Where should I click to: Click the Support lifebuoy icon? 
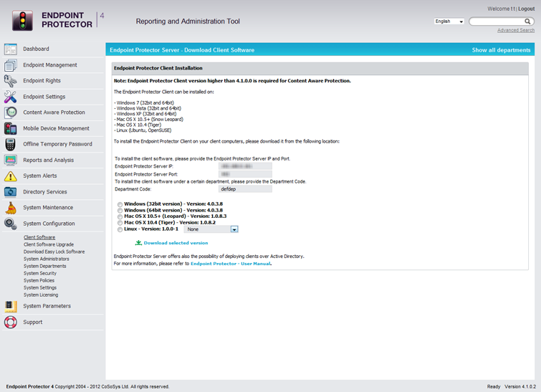pyautogui.click(x=10, y=322)
